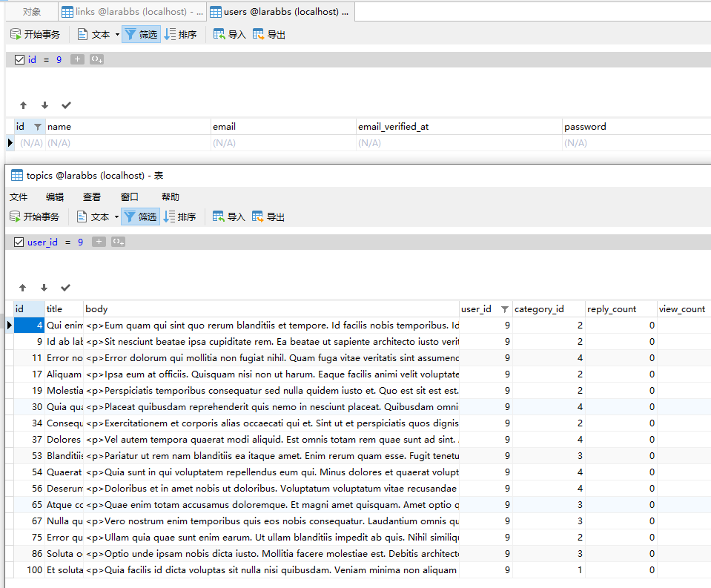Click 导出 export in topics window toolbar
Image resolution: width=711 pixels, height=588 pixels.
point(268,217)
